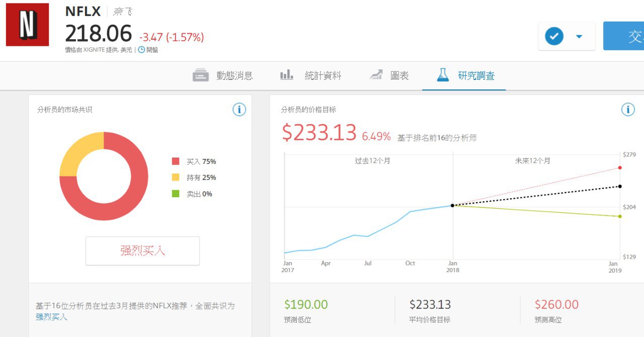Click the 预测高位 forecast high label
The height and width of the screenshot is (337, 644).
pos(548,320)
